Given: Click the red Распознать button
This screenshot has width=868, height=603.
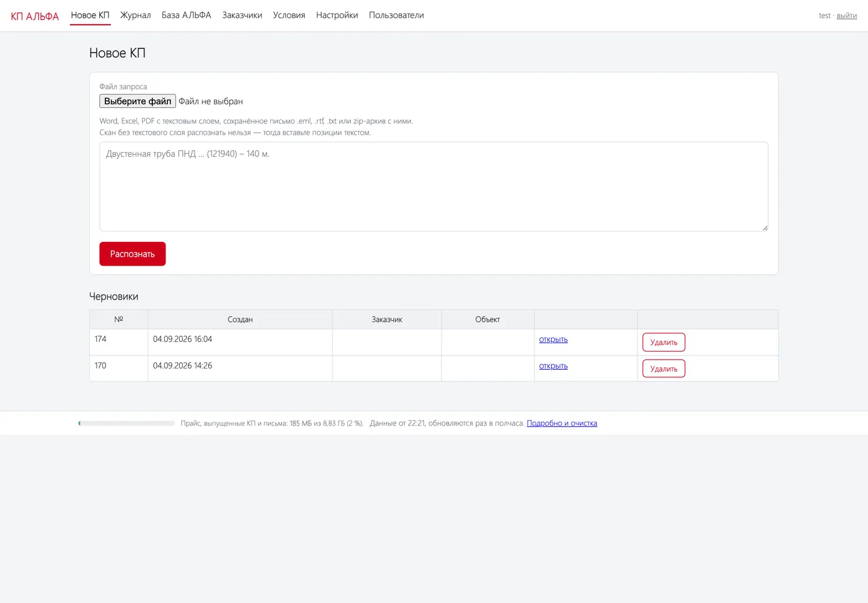Looking at the screenshot, I should click(x=133, y=254).
